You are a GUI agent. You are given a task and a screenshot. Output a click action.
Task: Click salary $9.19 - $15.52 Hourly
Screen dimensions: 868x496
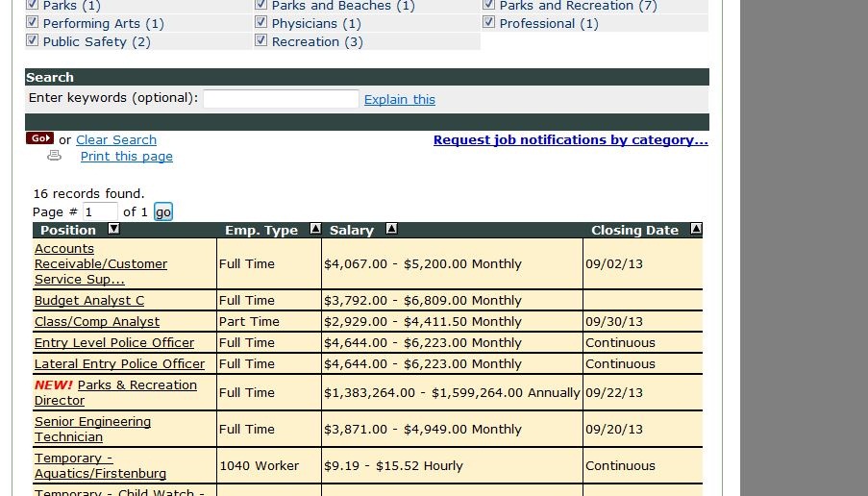point(393,466)
